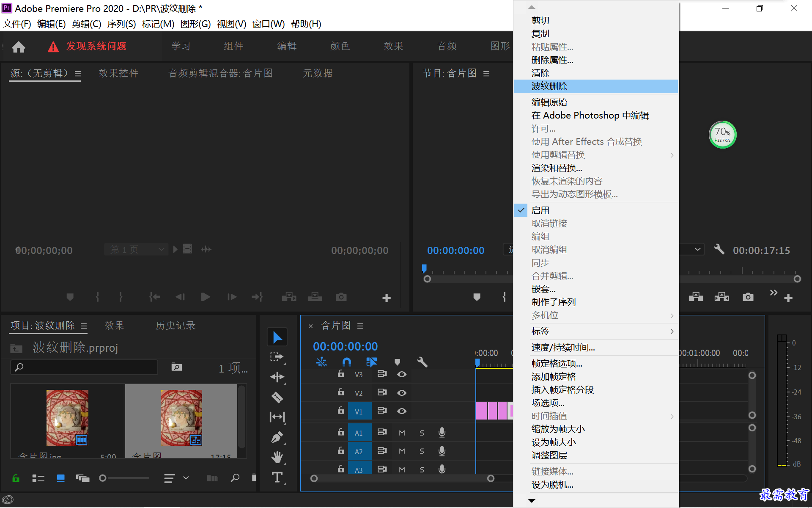Select the Hand tool
Image resolution: width=812 pixels, height=508 pixels.
(277, 457)
